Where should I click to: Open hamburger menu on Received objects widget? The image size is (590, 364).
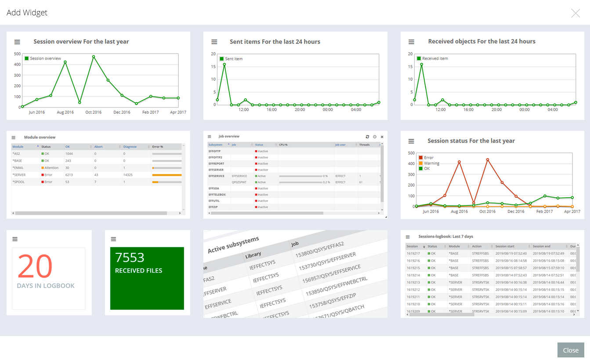(x=411, y=42)
